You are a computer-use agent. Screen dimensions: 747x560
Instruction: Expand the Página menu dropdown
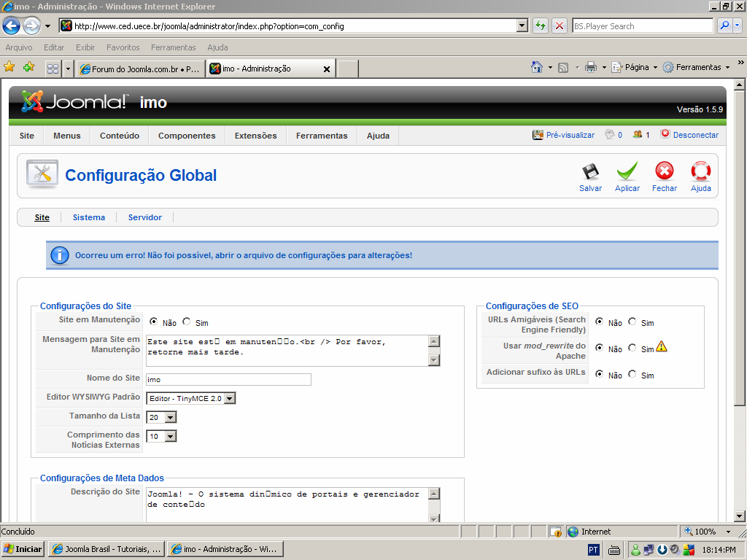coord(655,68)
